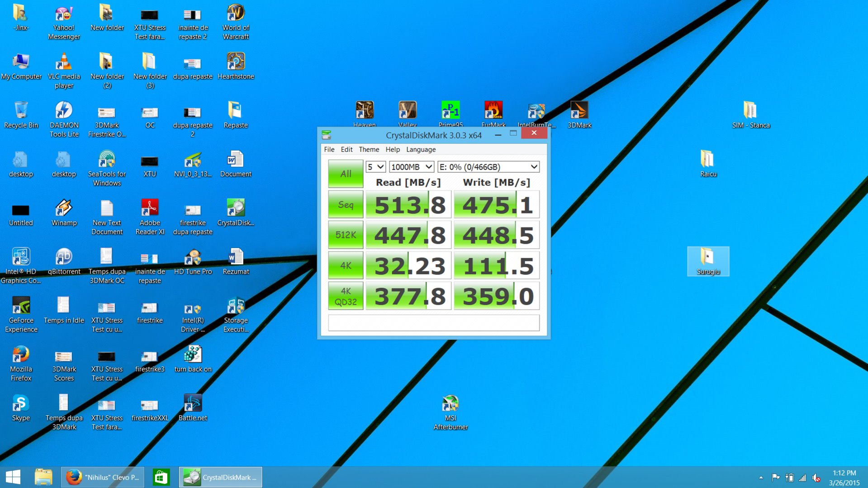Select the qBittorrent desktop icon
Screen dimensions: 868x488
(x=64, y=262)
